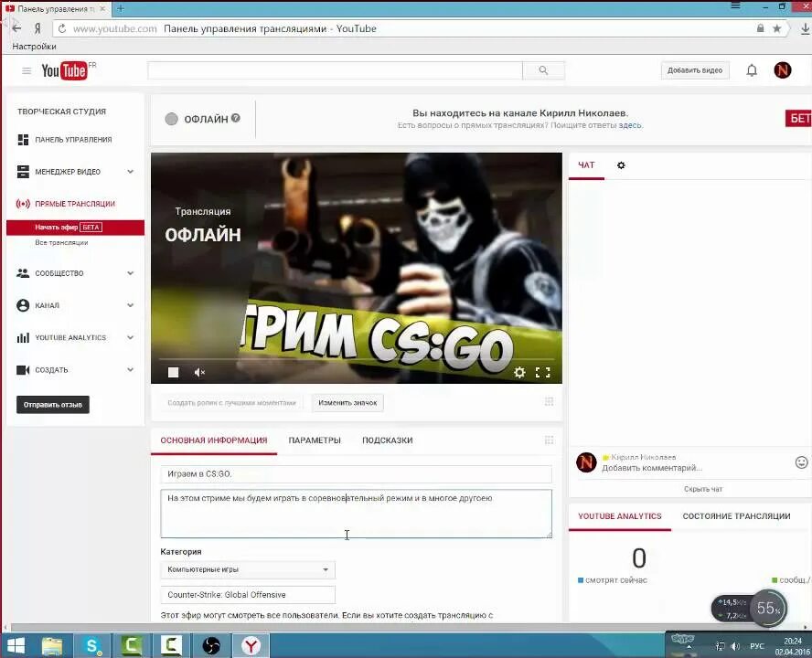This screenshot has width=812, height=658.
Task: Click the Yandex Я button
Action: tap(37, 28)
